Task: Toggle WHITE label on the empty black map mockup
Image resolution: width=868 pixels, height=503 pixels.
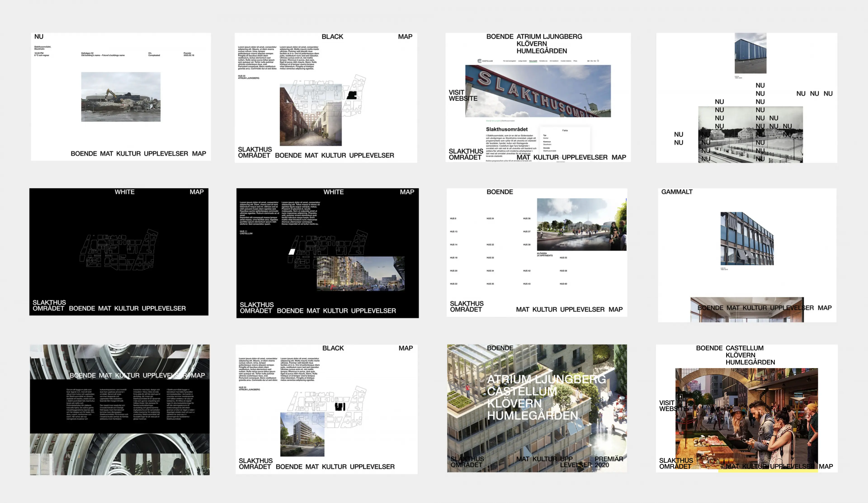Action: point(124,192)
